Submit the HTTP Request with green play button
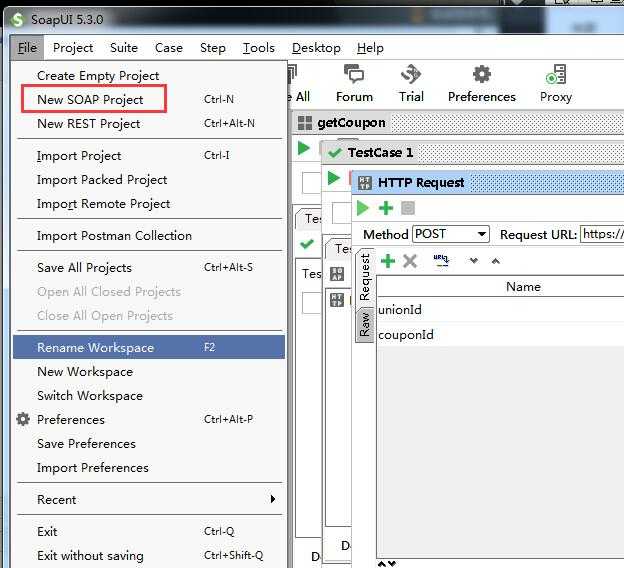The image size is (624, 568). click(x=363, y=208)
